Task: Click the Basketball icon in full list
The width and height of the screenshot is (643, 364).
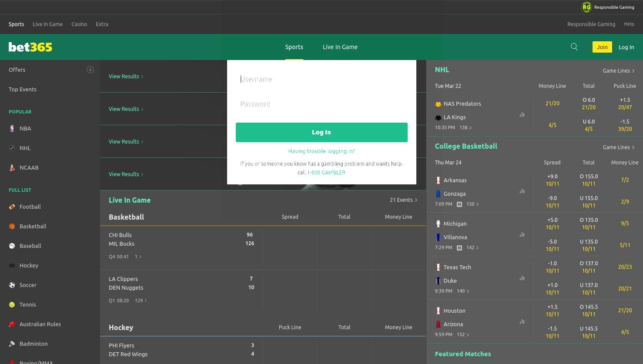Action: [x=12, y=226]
